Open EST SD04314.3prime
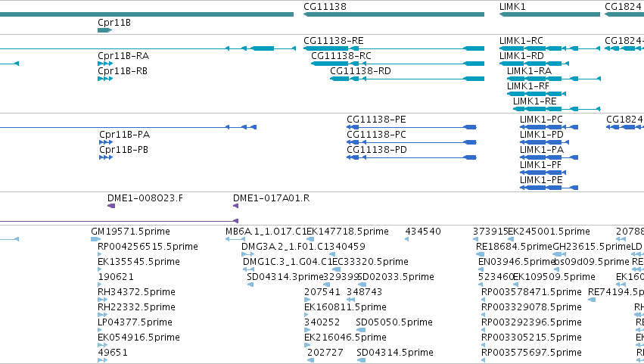This screenshot has height=364, width=644. point(285,277)
